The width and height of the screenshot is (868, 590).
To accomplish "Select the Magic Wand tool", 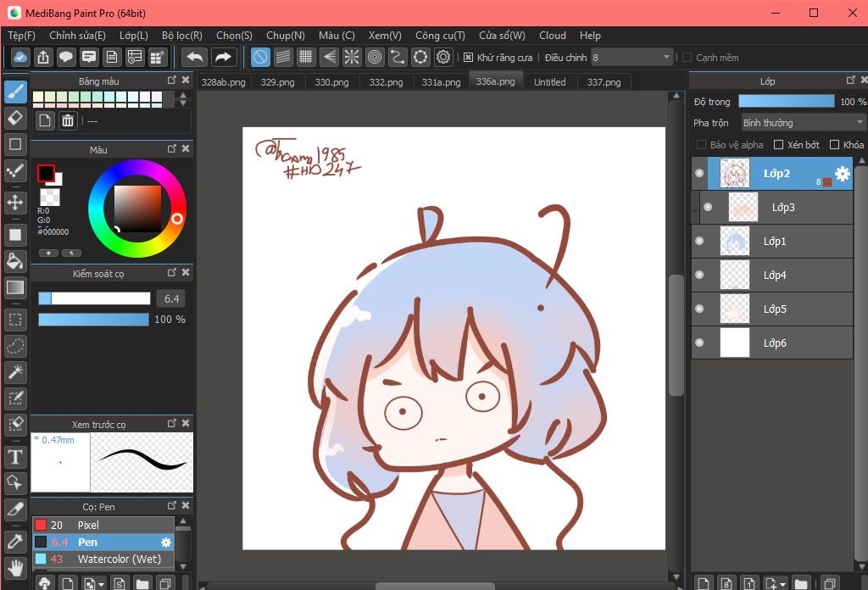I will [15, 372].
